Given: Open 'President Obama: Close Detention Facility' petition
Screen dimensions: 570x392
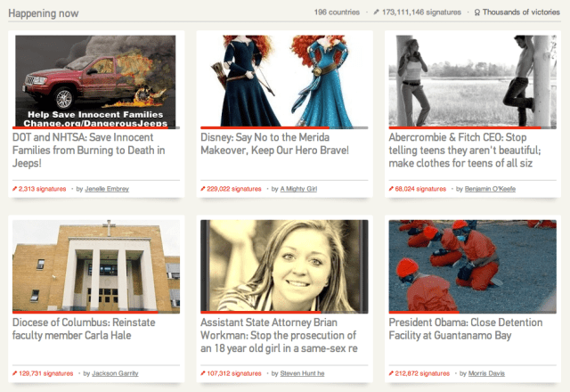Looking at the screenshot, I should tap(466, 329).
